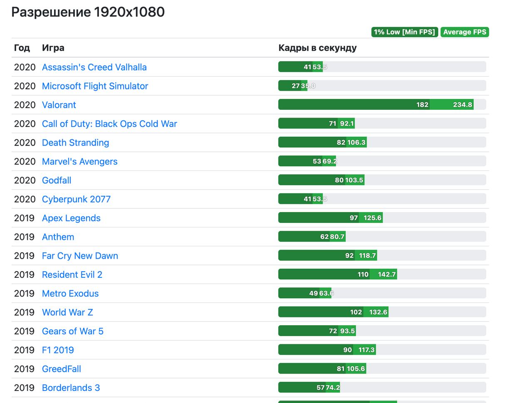
Task: Open the Apex Legends link
Action: [x=71, y=218]
